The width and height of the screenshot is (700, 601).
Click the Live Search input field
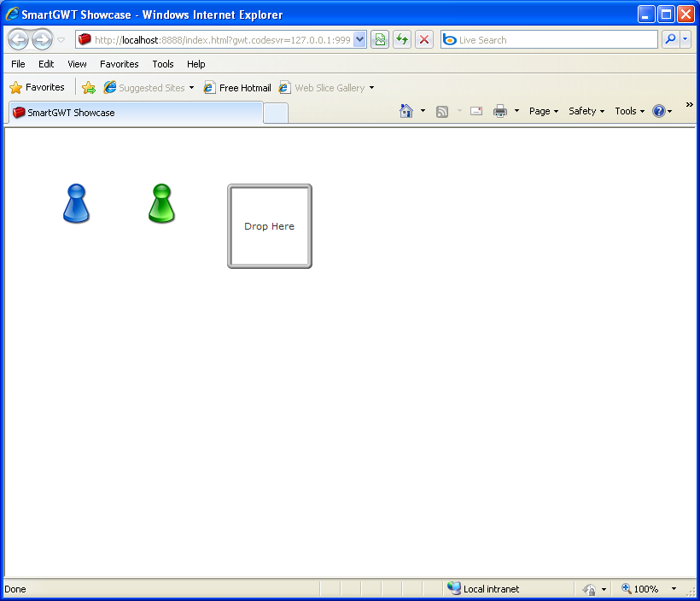pyautogui.click(x=549, y=40)
